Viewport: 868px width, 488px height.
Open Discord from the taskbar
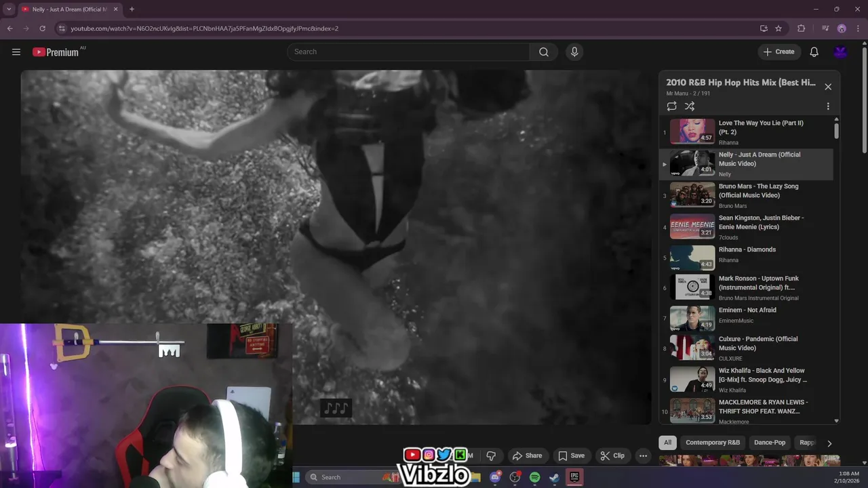point(495,477)
